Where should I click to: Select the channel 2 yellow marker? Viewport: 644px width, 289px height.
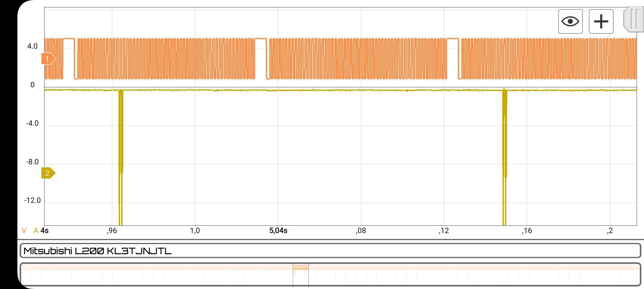(x=48, y=173)
